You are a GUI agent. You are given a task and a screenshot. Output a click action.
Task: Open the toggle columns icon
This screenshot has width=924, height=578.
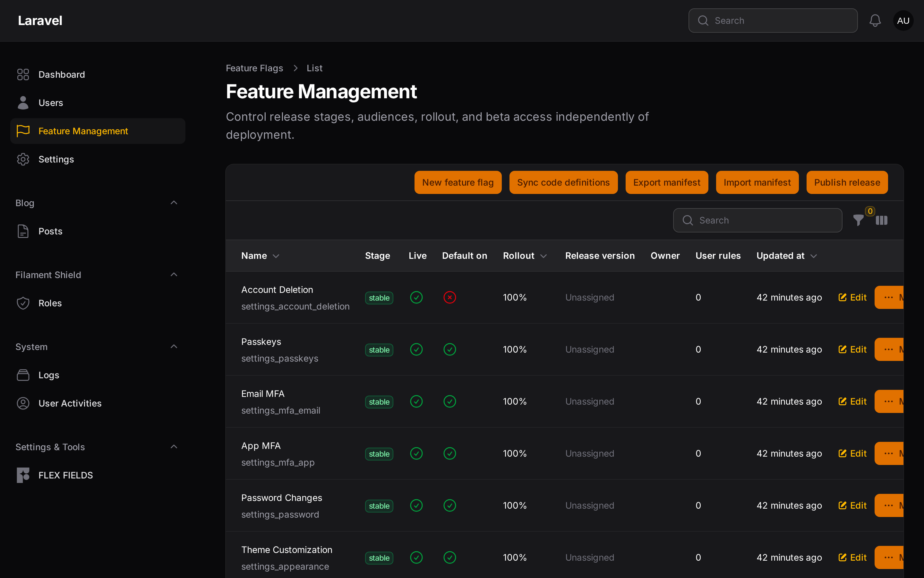click(881, 221)
